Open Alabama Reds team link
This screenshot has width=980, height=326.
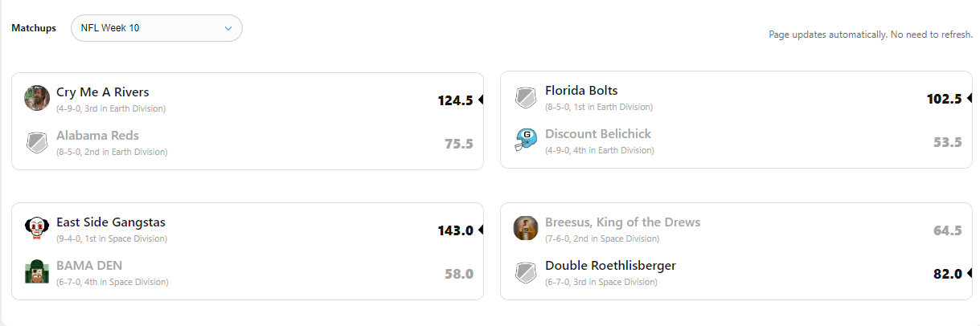click(97, 136)
